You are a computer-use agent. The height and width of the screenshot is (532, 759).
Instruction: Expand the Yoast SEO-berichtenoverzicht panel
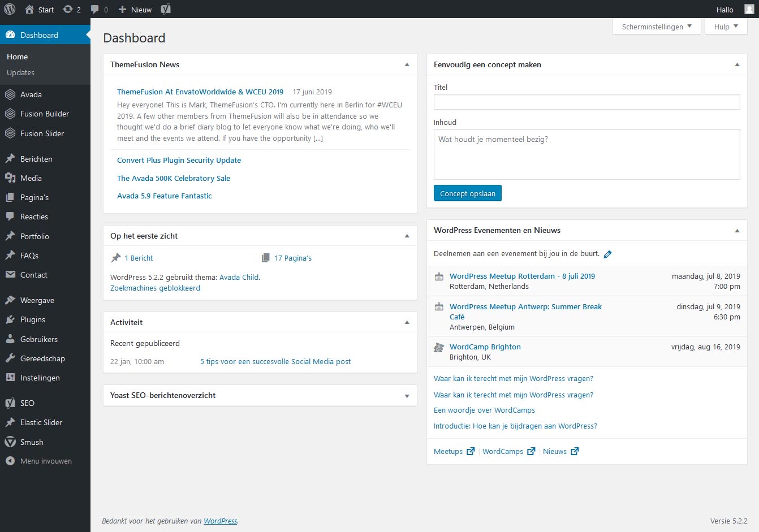(407, 396)
